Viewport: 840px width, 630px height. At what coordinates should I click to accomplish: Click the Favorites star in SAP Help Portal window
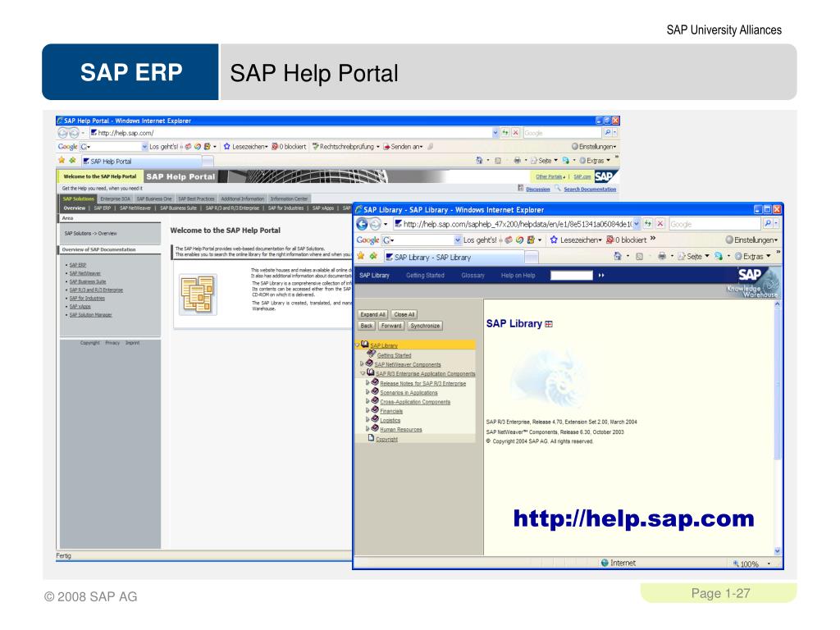62,160
